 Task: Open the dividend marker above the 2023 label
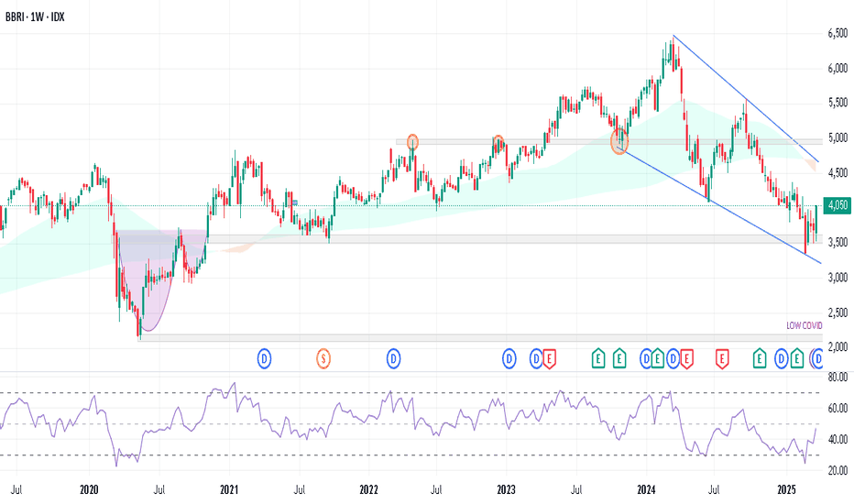pyautogui.click(x=509, y=358)
